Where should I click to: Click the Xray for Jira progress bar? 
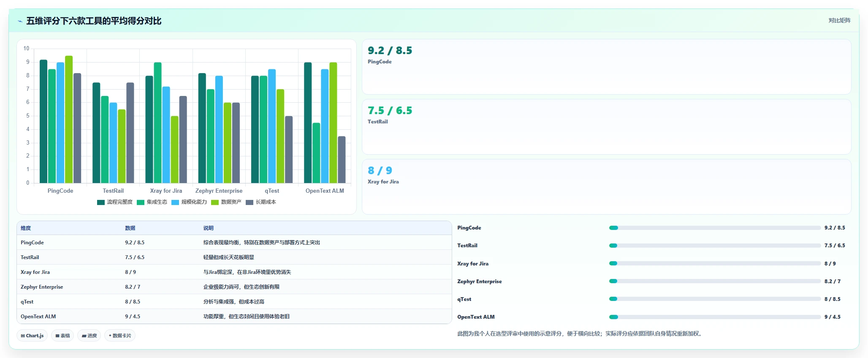(x=715, y=263)
